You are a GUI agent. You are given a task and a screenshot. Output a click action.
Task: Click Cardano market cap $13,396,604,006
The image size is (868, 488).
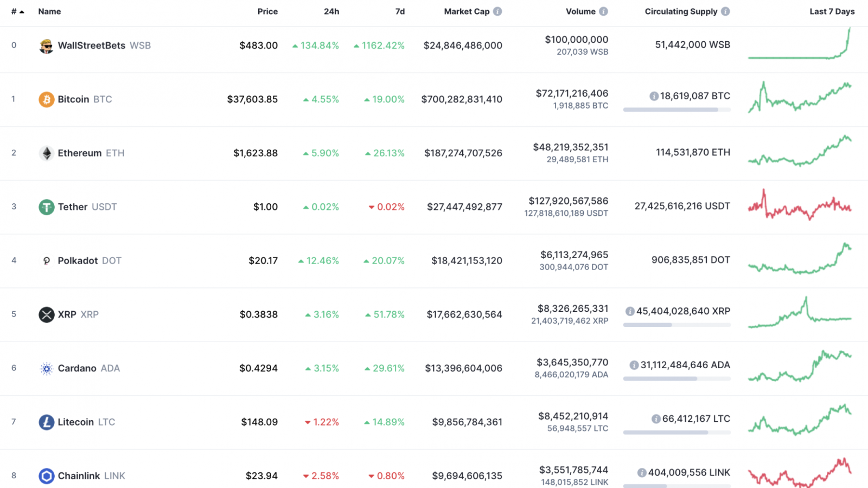point(464,368)
